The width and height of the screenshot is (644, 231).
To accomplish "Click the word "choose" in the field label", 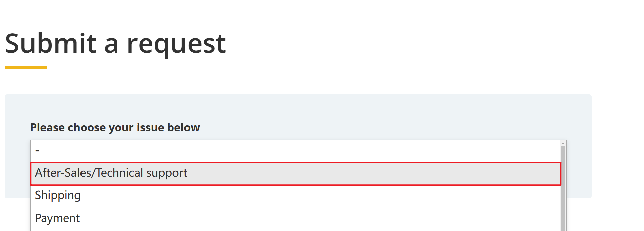I will [x=87, y=128].
